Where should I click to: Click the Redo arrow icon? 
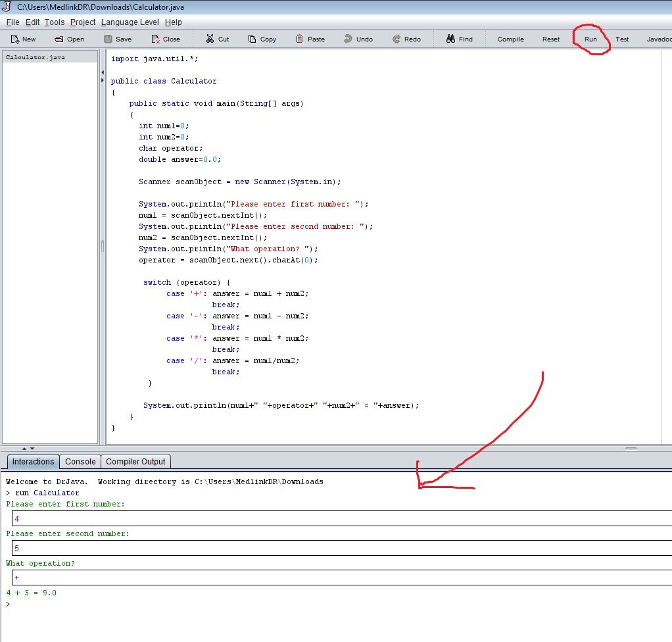coord(396,39)
